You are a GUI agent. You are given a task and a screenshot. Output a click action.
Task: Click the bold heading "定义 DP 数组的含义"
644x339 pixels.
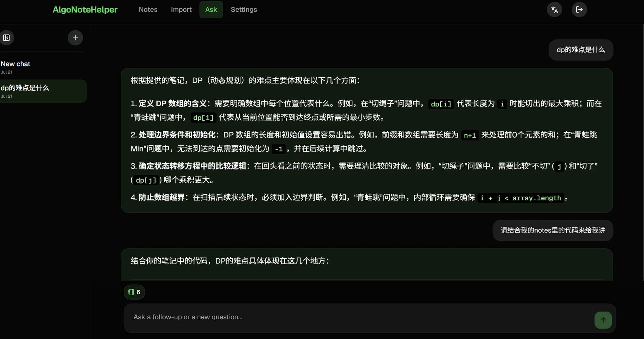[x=173, y=103]
